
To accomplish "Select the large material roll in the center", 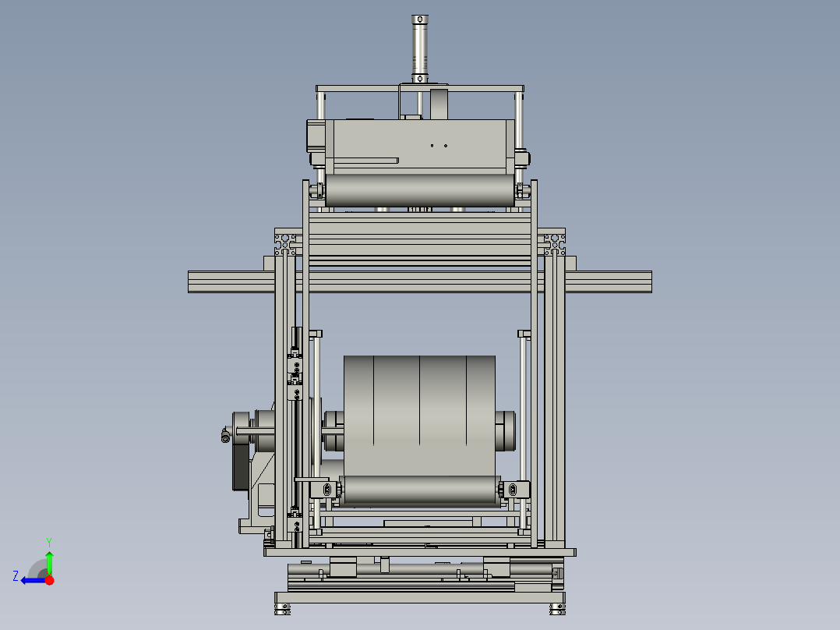I will coord(419,414).
